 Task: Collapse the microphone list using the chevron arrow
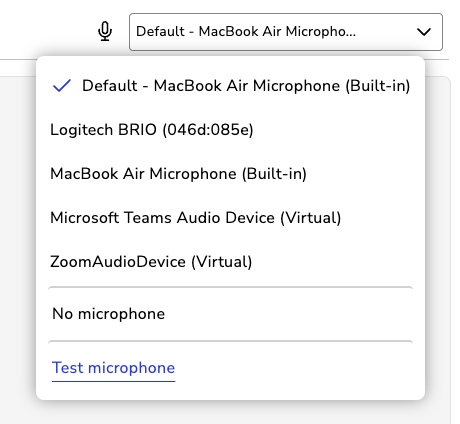(424, 32)
